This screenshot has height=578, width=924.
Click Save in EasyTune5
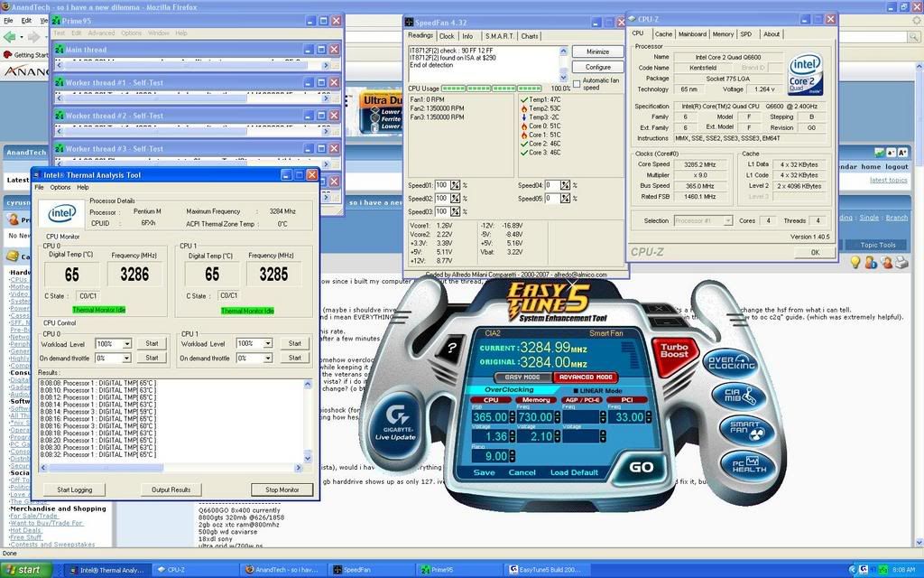point(484,472)
